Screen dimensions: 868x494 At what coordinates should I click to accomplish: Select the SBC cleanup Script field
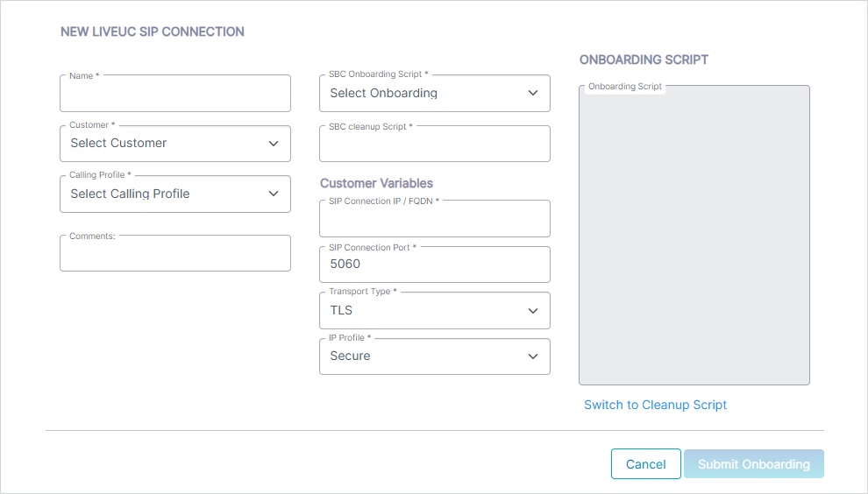coord(434,145)
